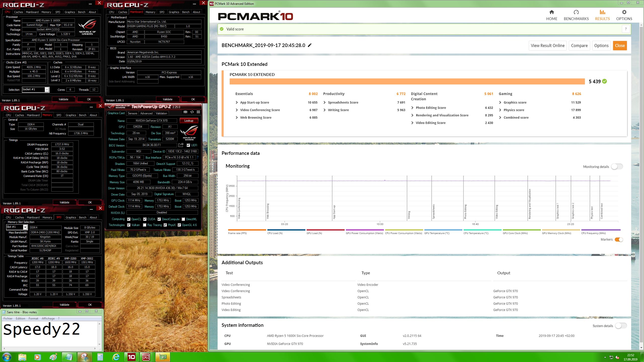Open the Fichier menu in Bloc-notes

tap(8, 318)
